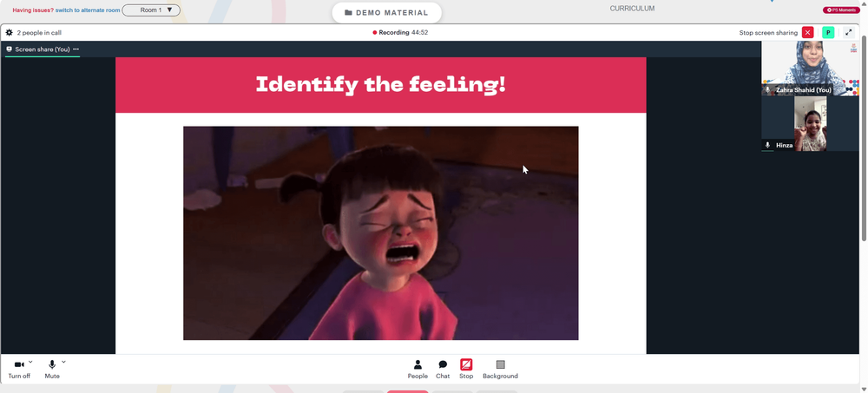The height and width of the screenshot is (393, 868).
Task: Open call settings gear icon
Action: click(x=9, y=33)
